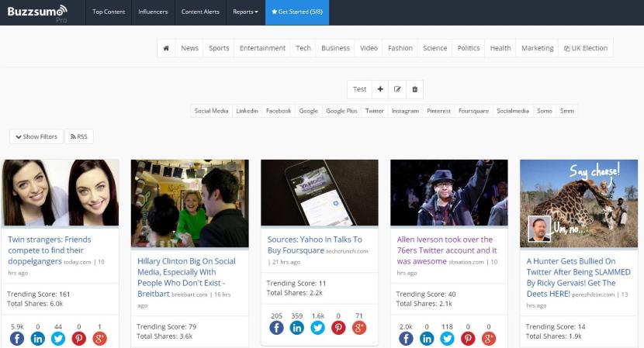Open the Reports dropdown menu

pyautogui.click(x=245, y=12)
